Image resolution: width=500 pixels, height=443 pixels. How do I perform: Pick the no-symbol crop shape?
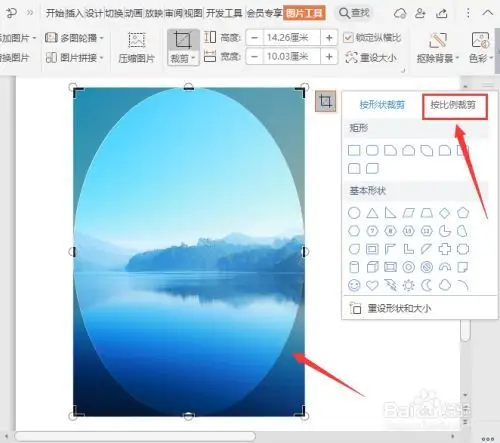[426, 267]
